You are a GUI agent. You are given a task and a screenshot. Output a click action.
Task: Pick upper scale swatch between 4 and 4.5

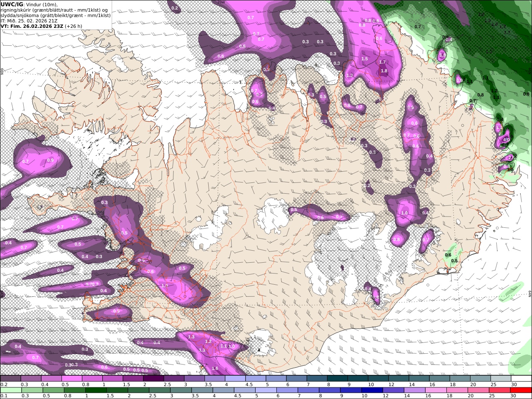click(235, 379)
